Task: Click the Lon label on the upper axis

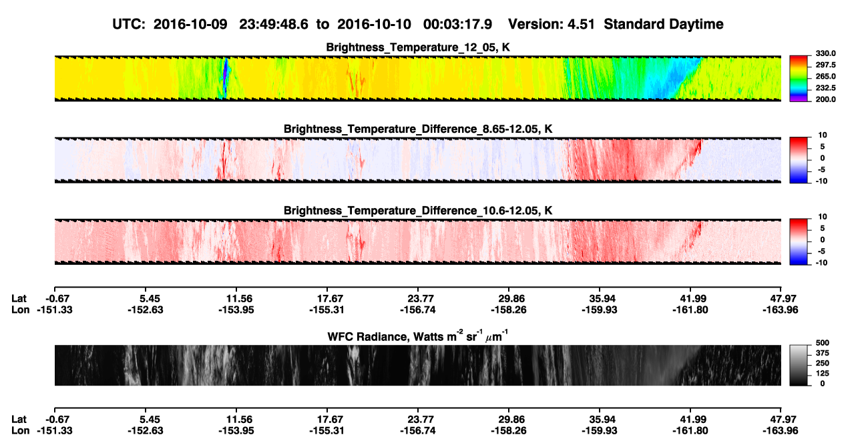Action: click(x=20, y=310)
